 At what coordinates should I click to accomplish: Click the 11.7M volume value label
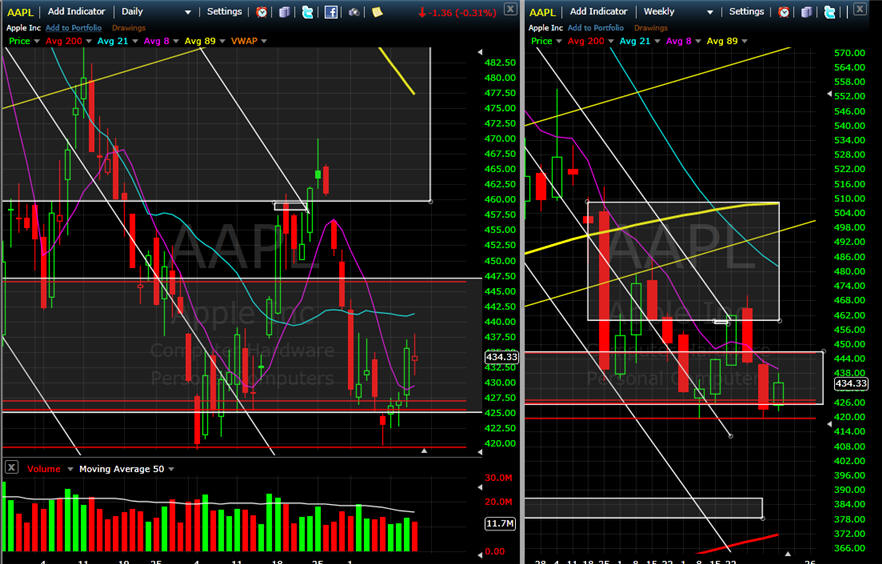coord(500,524)
